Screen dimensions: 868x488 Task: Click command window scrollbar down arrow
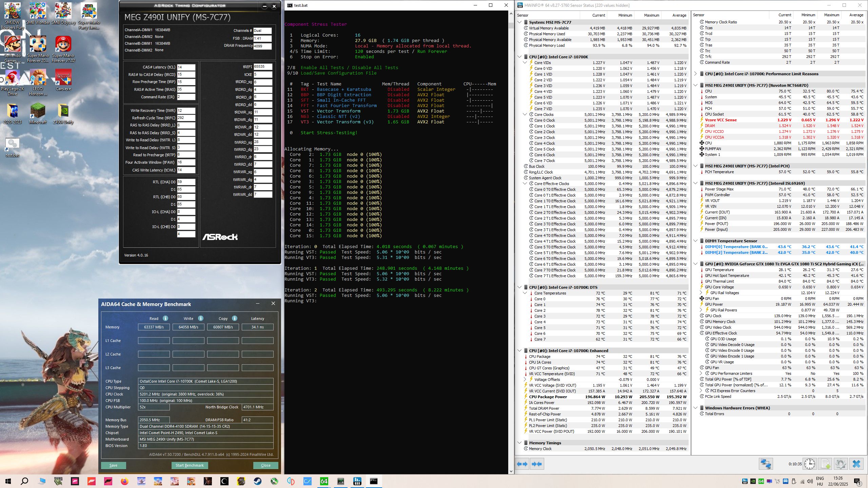[x=511, y=471]
